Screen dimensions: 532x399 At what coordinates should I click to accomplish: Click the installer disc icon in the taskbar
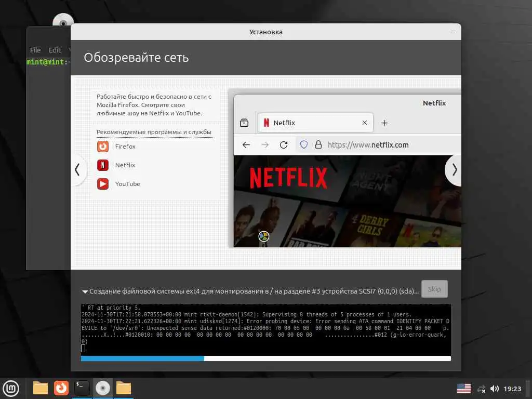pos(103,388)
